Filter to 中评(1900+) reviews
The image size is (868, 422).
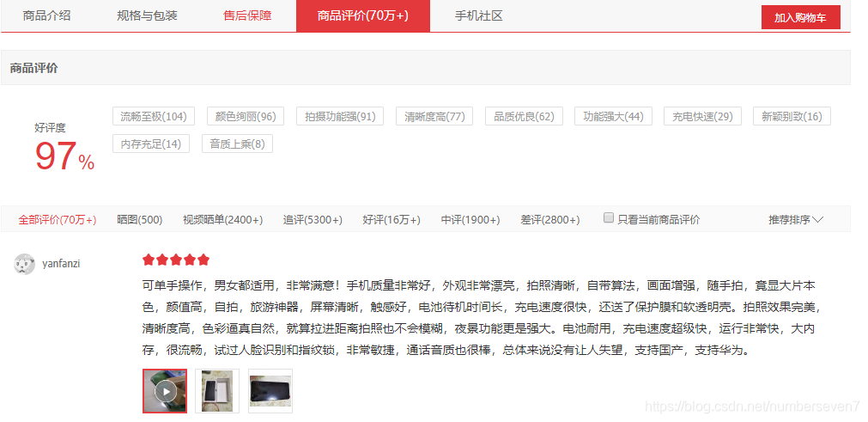pyautogui.click(x=470, y=220)
